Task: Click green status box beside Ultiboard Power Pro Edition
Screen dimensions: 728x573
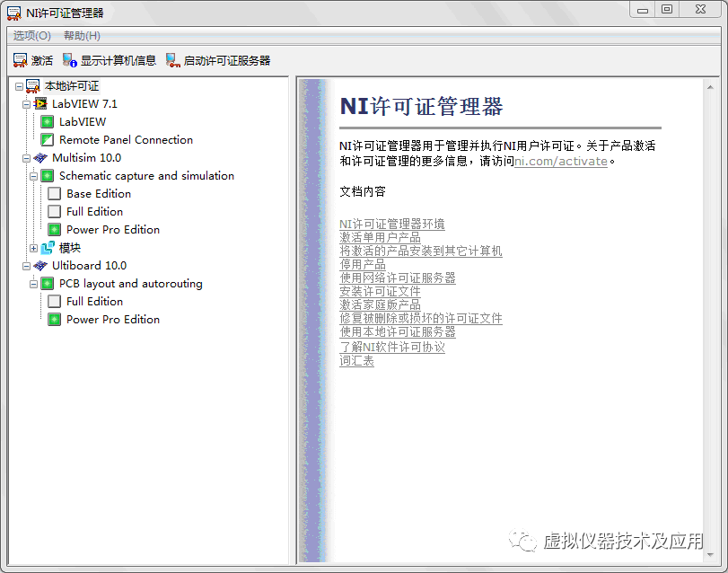Action: pos(55,320)
